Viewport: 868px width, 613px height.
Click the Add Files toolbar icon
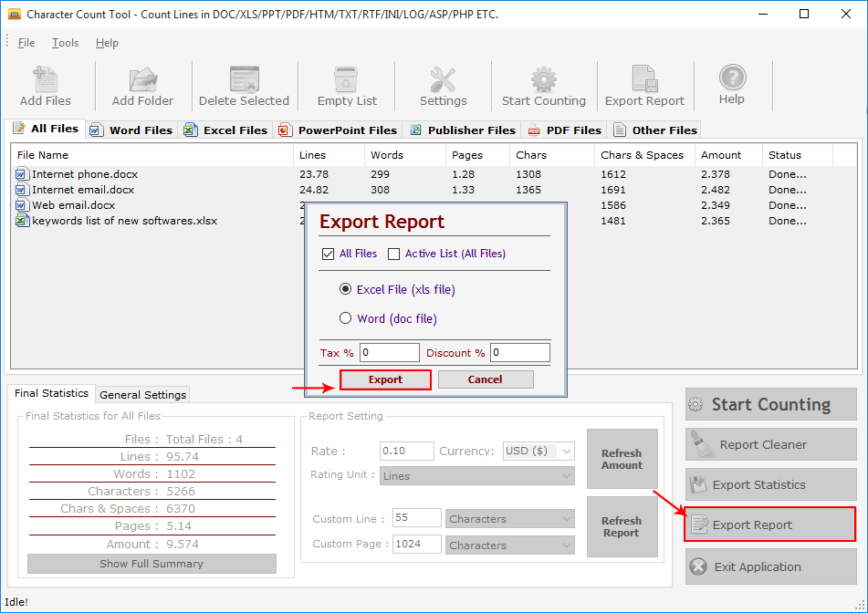coord(45,79)
